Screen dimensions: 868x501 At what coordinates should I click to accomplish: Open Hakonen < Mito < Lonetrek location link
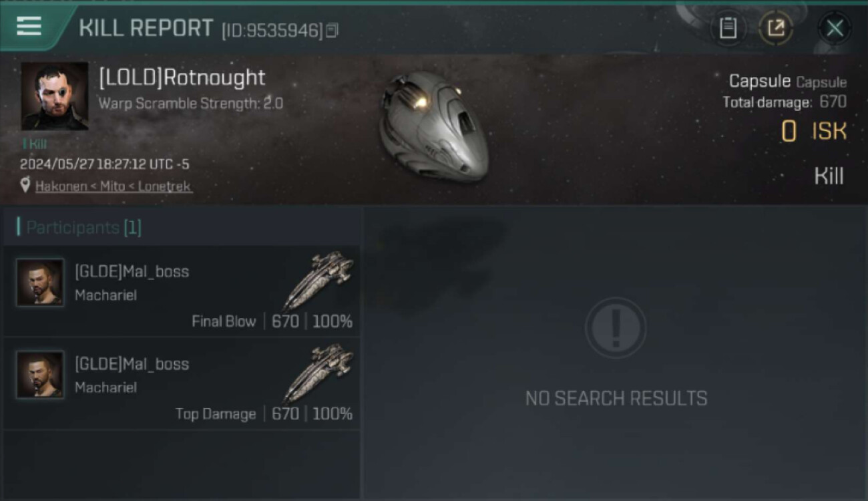click(114, 186)
